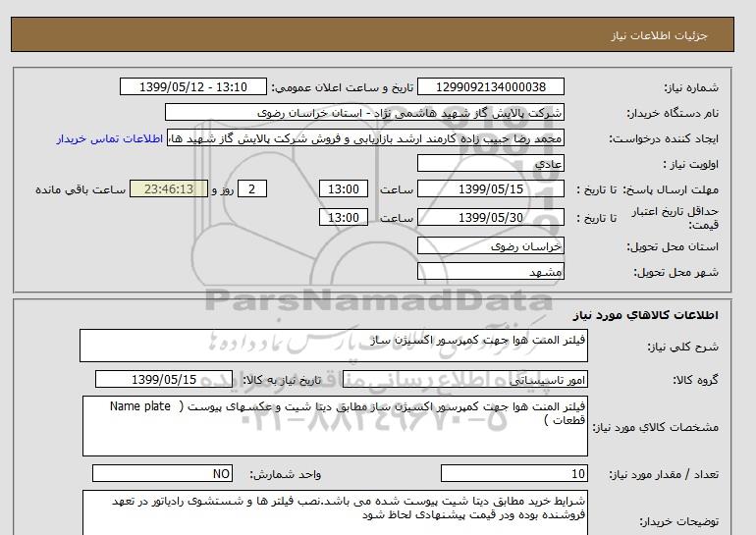Select the public announcement date-time field
The image size is (756, 535).
[x=191, y=87]
